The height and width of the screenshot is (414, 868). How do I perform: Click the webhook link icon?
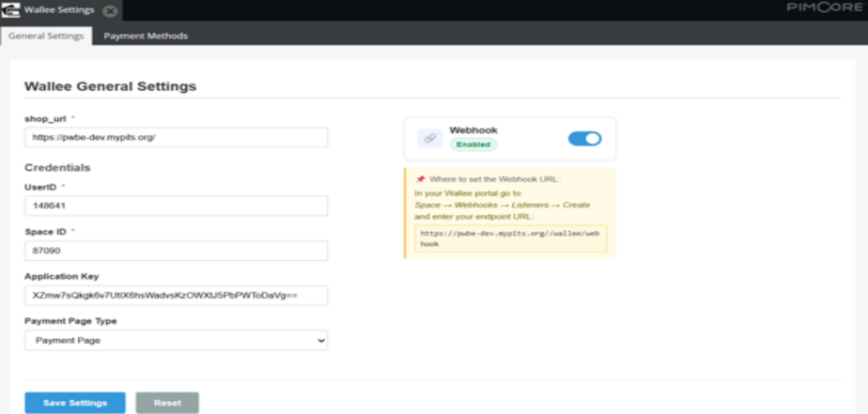429,138
